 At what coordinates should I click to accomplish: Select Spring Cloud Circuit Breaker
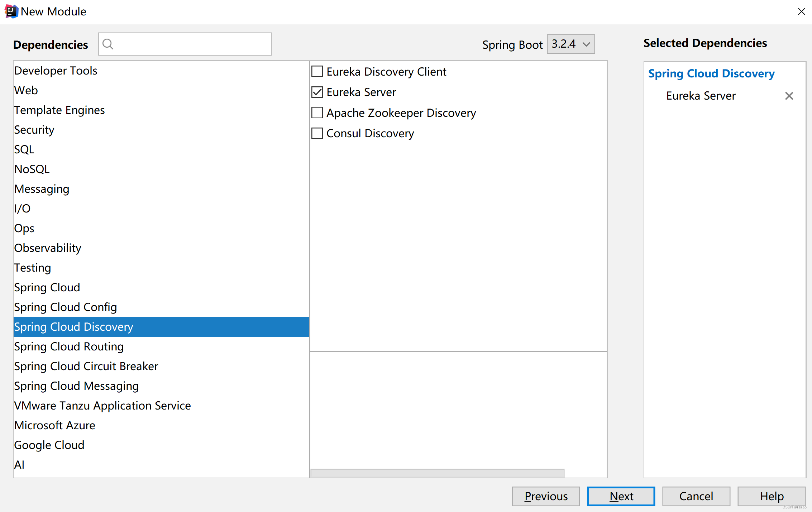pos(161,366)
